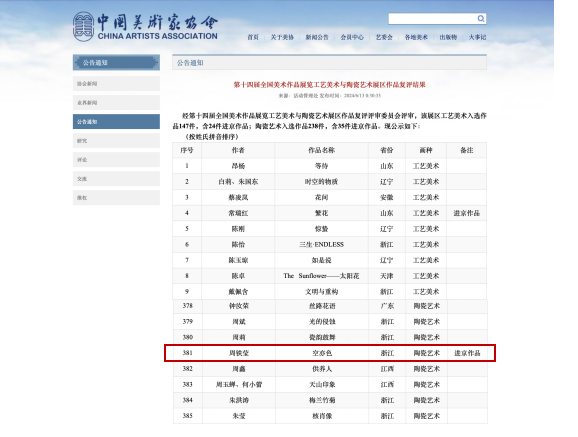Open the 新闻公告 nav item
This screenshot has width=578, height=437.
pos(317,37)
